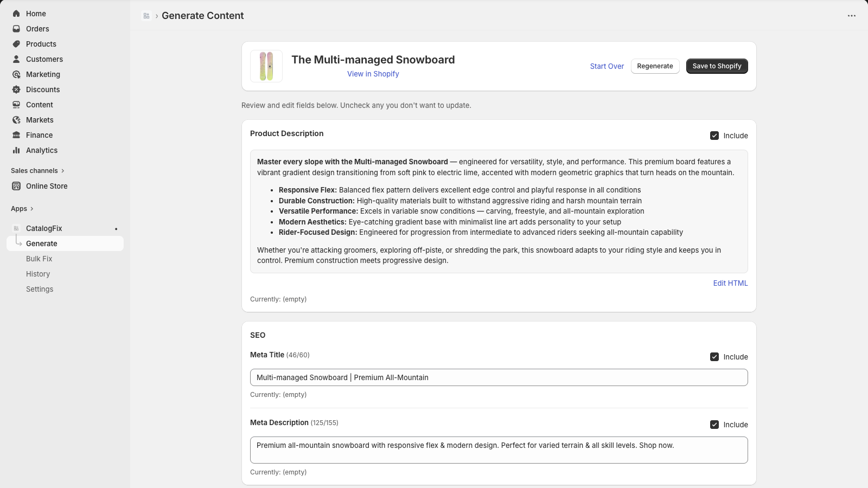The image size is (868, 488).
Task: Open the View in Shopify link
Action: 373,74
